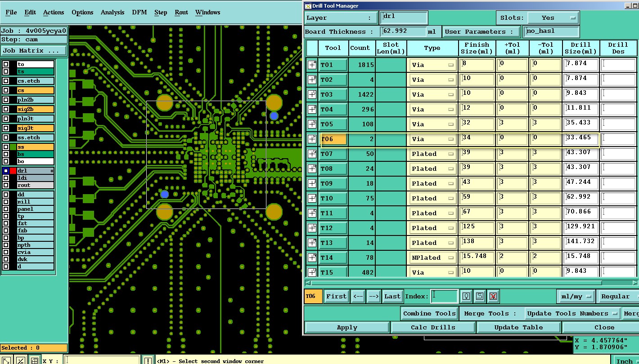Screen dimensions: 639x364
Task: Open the Type dropdown for tool T06
Action: [432, 139]
